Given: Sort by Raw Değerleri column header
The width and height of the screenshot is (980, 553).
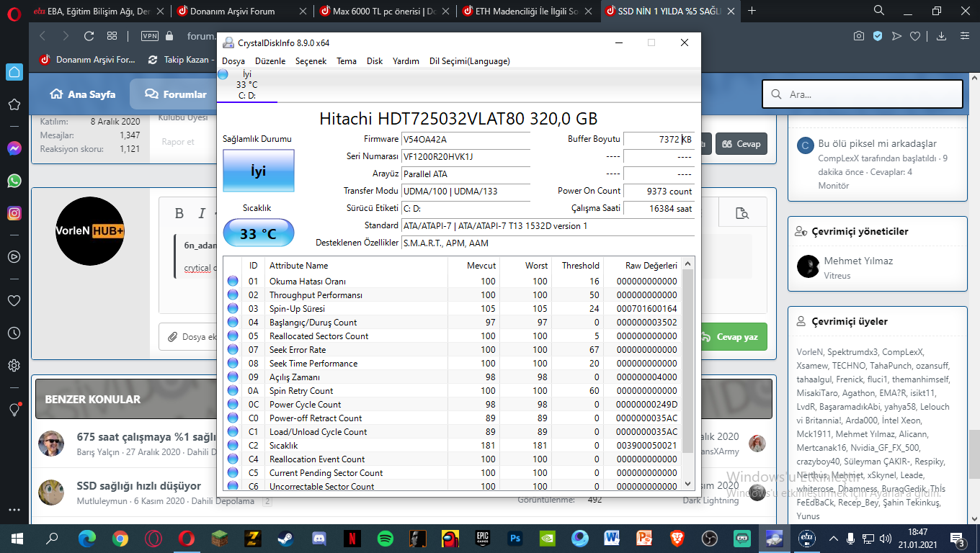Looking at the screenshot, I should click(x=641, y=266).
